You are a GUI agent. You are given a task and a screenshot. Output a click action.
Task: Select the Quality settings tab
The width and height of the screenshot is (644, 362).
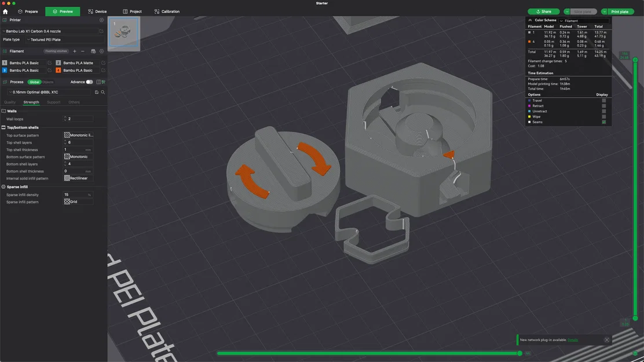10,102
